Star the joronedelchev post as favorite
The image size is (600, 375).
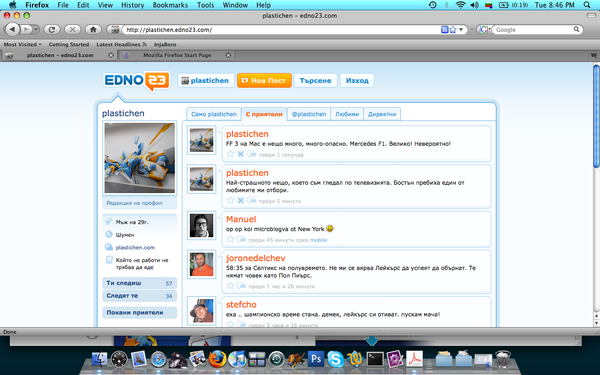(x=230, y=285)
